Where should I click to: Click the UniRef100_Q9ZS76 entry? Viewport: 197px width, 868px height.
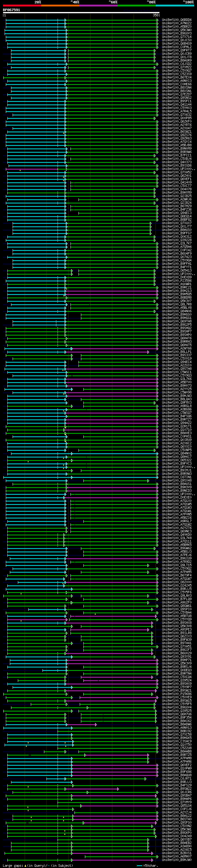[177, 135]
